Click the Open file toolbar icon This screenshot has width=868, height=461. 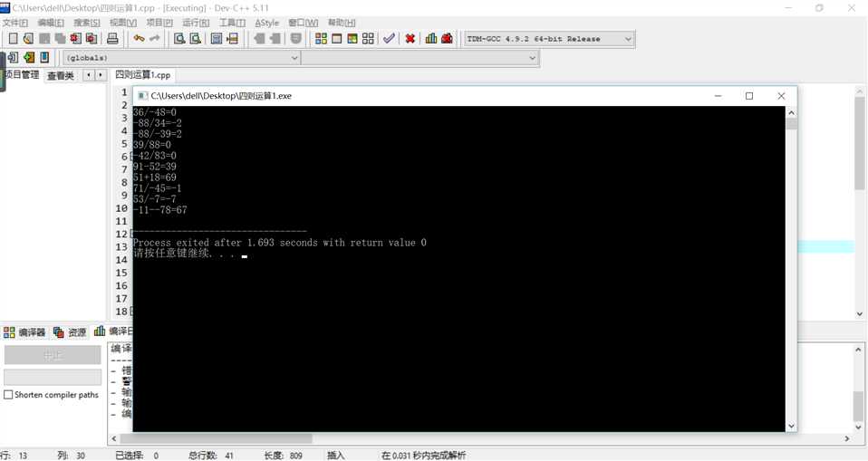point(29,38)
